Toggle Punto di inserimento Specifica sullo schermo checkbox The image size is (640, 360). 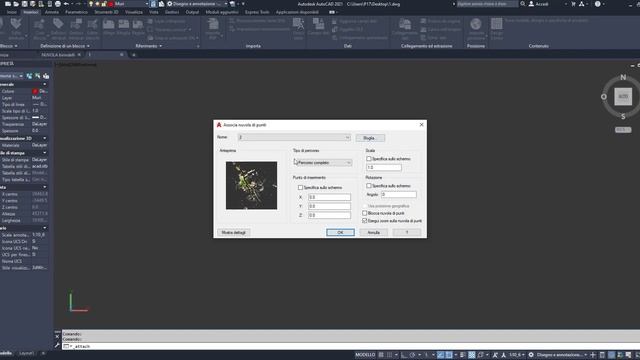[x=300, y=187]
